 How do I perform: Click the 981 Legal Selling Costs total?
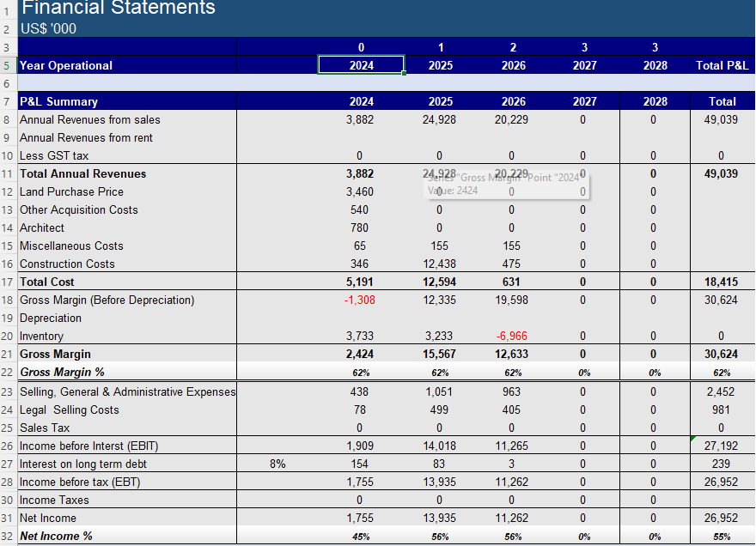[721, 410]
